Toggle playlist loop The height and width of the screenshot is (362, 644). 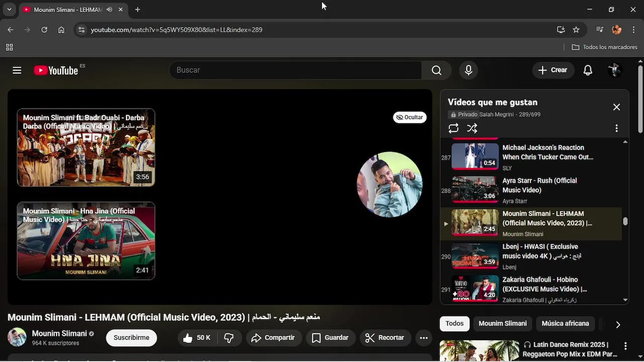click(x=453, y=129)
